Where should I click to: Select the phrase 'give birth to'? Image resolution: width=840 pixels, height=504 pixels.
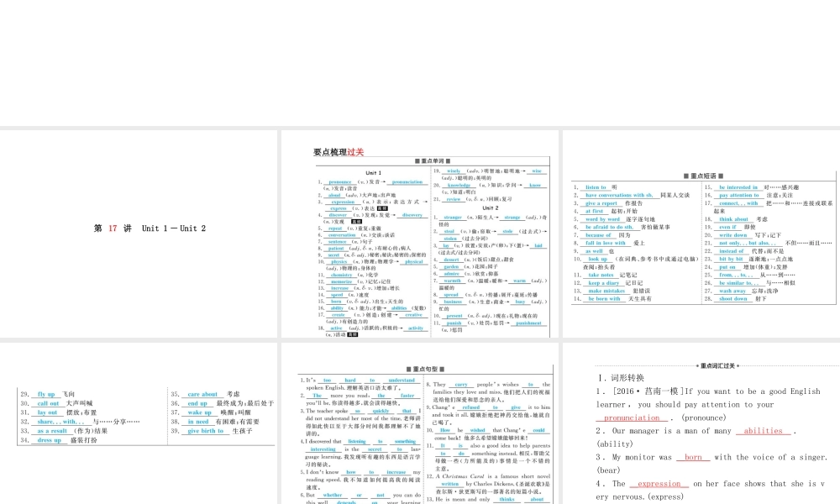205,431
